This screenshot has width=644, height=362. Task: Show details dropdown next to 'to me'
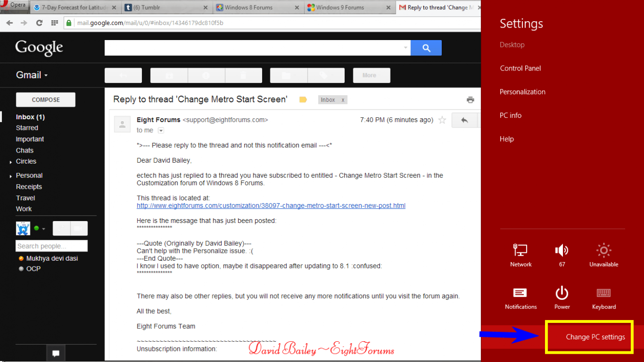pyautogui.click(x=161, y=131)
